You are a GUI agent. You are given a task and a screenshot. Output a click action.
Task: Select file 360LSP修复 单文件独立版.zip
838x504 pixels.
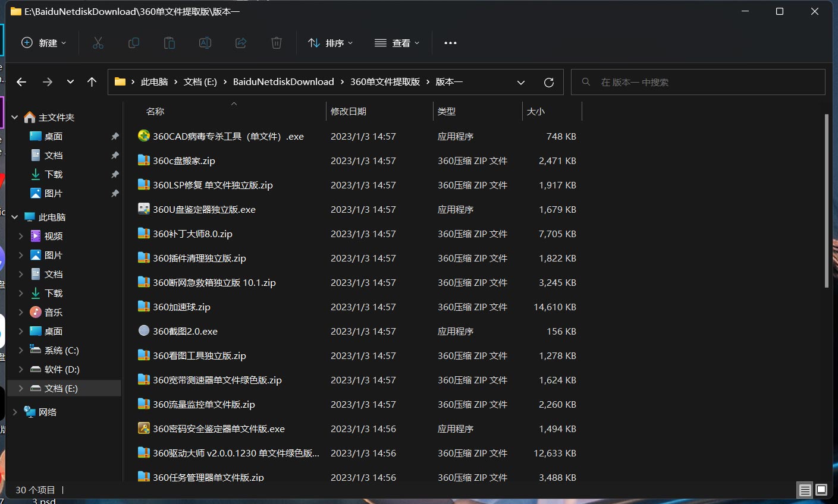(213, 185)
